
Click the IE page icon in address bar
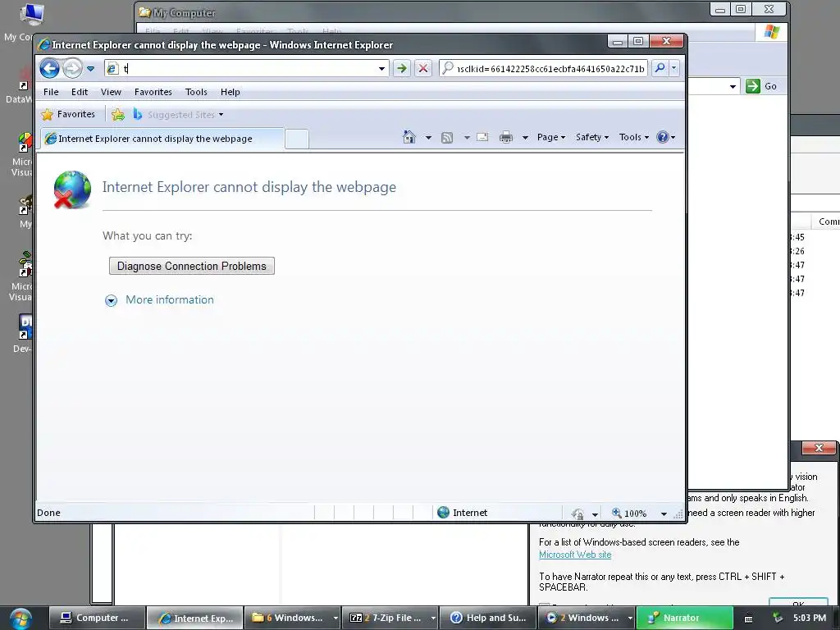pos(112,69)
